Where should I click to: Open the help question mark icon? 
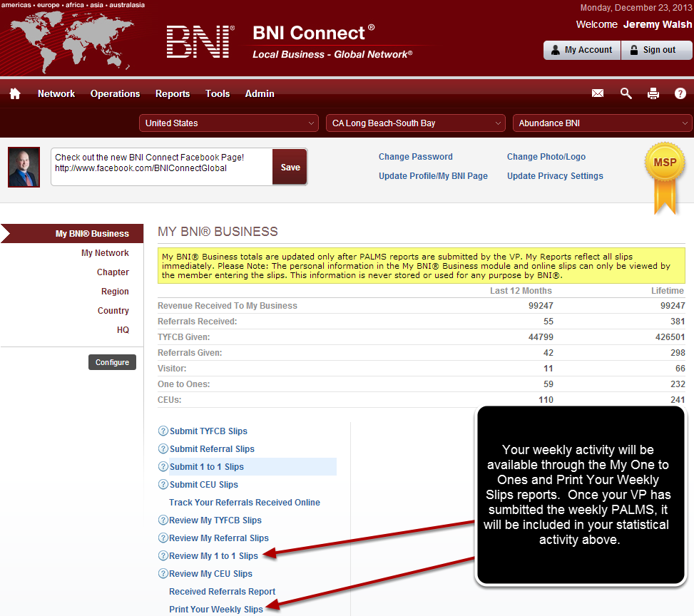[680, 93]
